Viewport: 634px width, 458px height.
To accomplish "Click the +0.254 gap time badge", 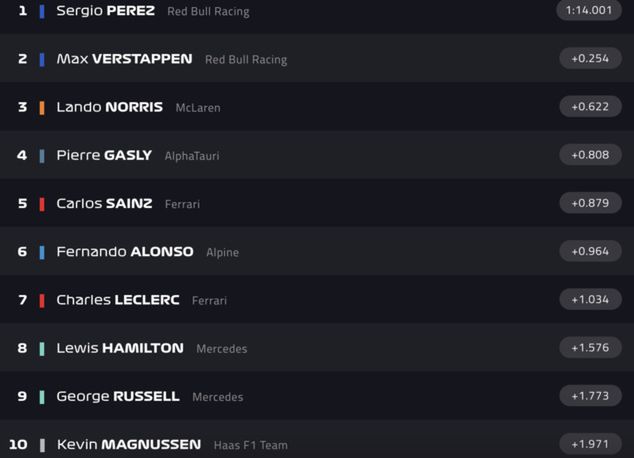I will pos(590,58).
